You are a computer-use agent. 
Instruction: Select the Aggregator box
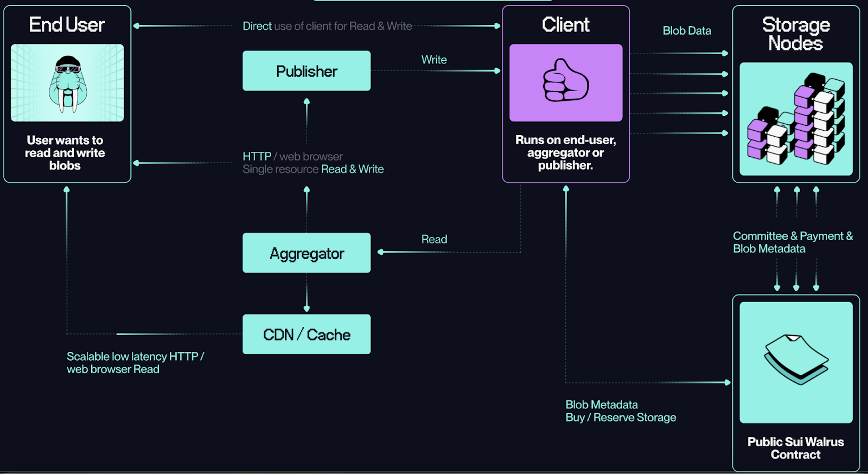tap(307, 253)
